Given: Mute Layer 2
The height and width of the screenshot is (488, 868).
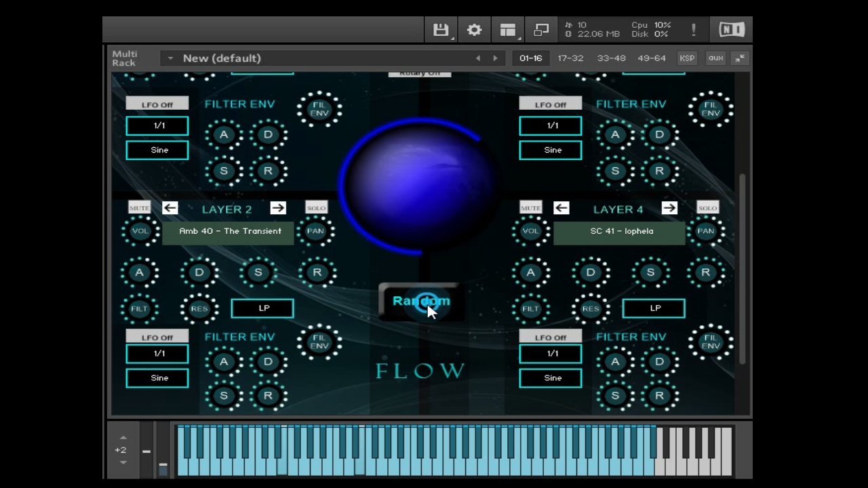Looking at the screenshot, I should [139, 207].
